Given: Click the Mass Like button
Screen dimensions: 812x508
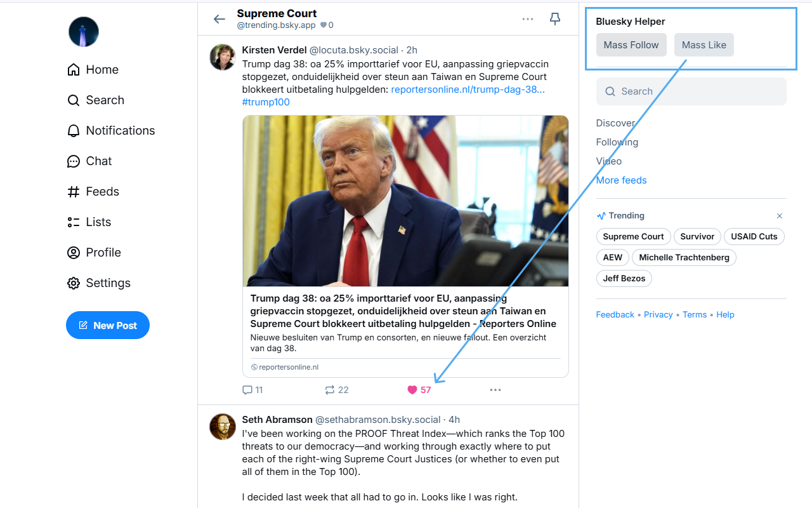Looking at the screenshot, I should [704, 45].
